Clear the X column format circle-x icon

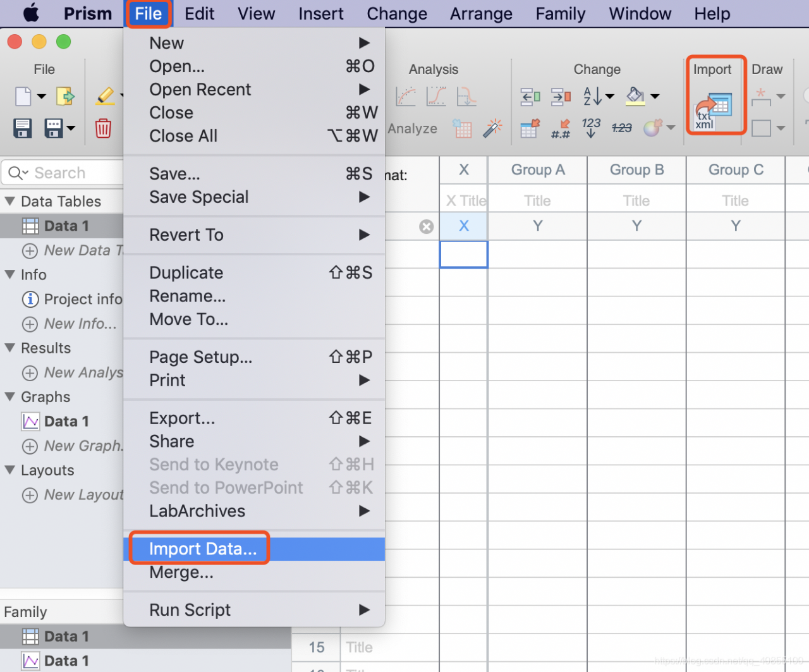[427, 226]
